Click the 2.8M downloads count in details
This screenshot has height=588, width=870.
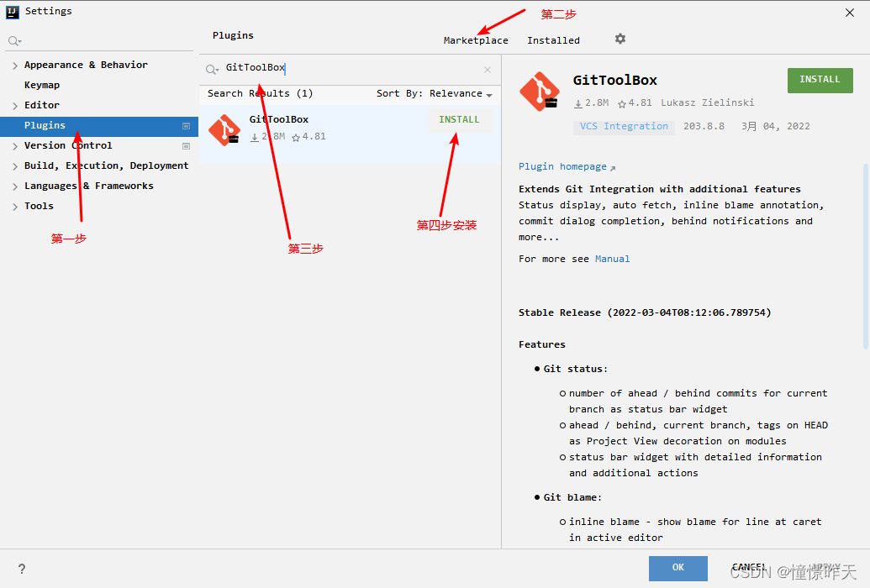click(592, 103)
